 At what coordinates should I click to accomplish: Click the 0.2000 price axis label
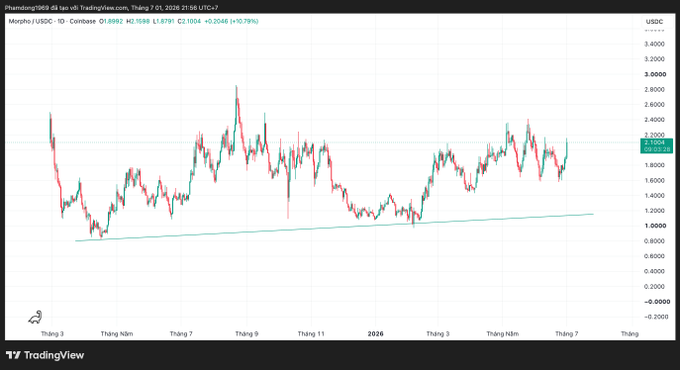tap(654, 287)
